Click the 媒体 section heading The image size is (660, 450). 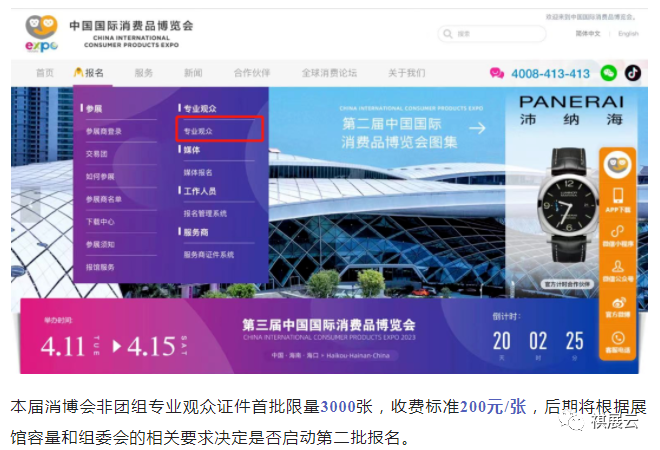(x=192, y=150)
